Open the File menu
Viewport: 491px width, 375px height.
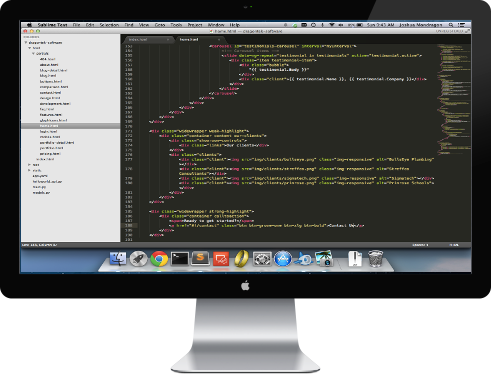click(x=76, y=25)
